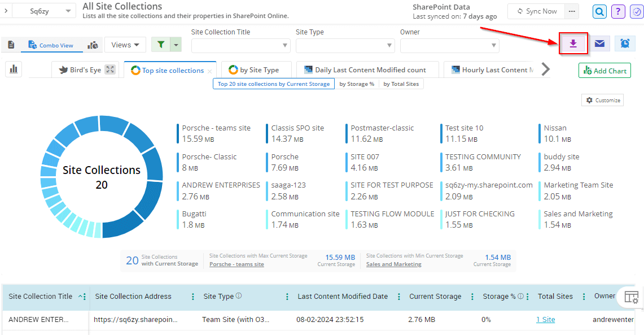Select the 'by Storage %' chart option
The height and width of the screenshot is (335, 644).
point(356,84)
